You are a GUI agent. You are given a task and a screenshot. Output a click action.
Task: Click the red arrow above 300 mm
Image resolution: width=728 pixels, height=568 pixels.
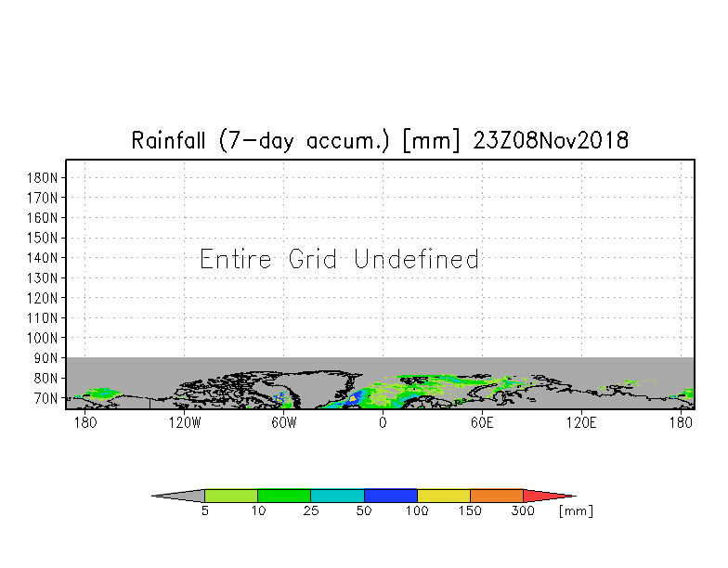click(x=547, y=496)
